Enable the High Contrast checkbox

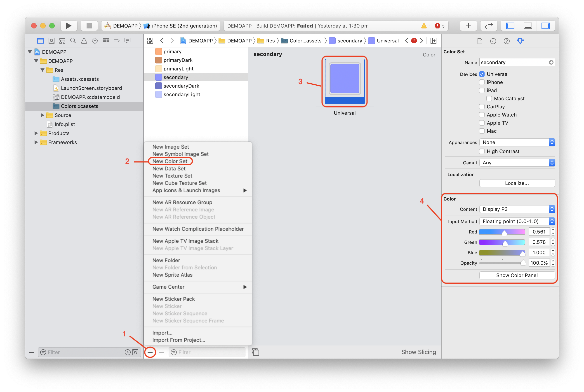(x=482, y=151)
